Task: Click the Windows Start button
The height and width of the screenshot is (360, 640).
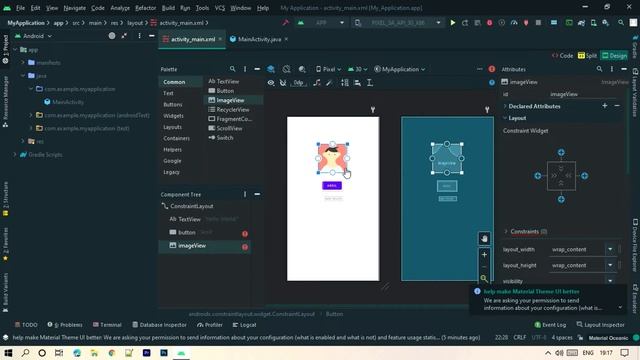Action: tap(8, 353)
